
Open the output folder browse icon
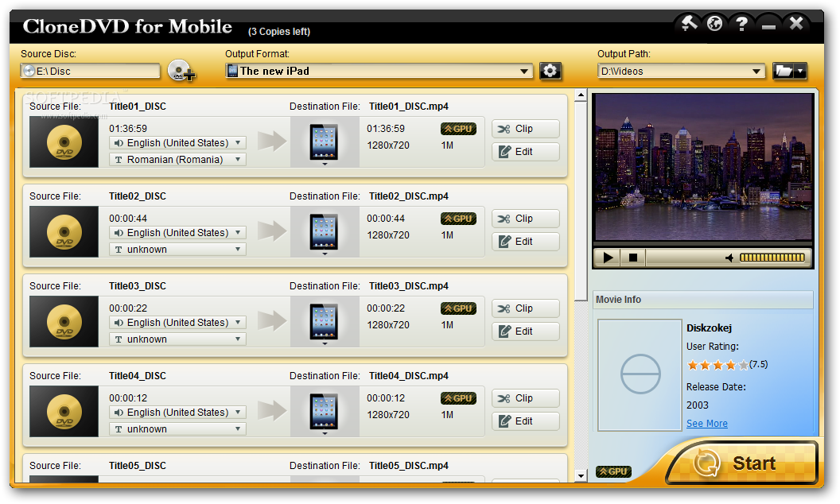pos(783,71)
